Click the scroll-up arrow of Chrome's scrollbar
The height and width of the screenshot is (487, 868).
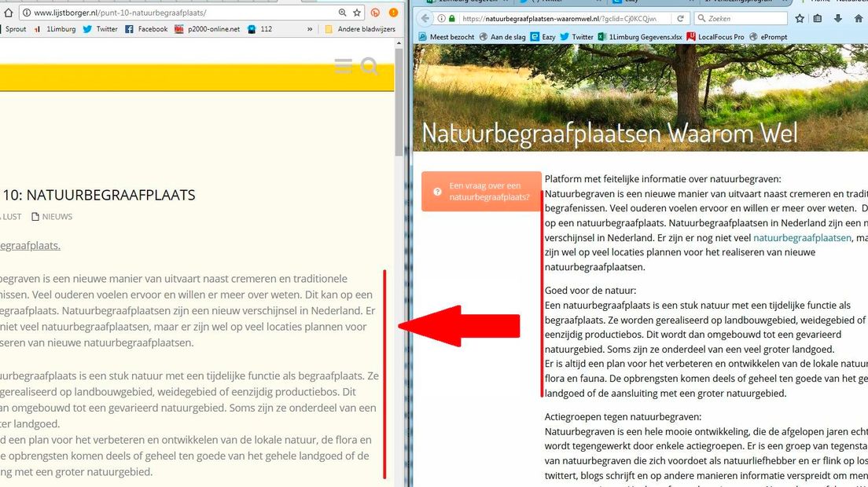[x=399, y=44]
